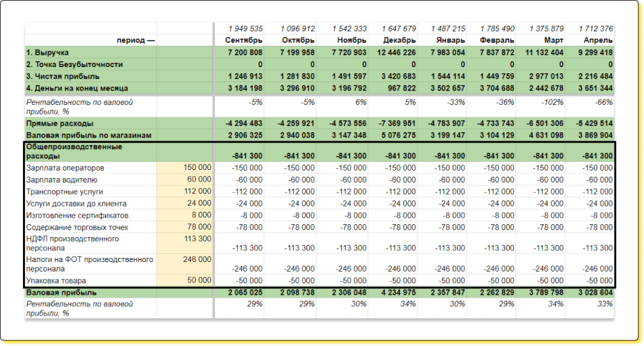The height and width of the screenshot is (346, 644).
Task: Click Прямые расходы value -7 369 951
Action: [x=397, y=123]
